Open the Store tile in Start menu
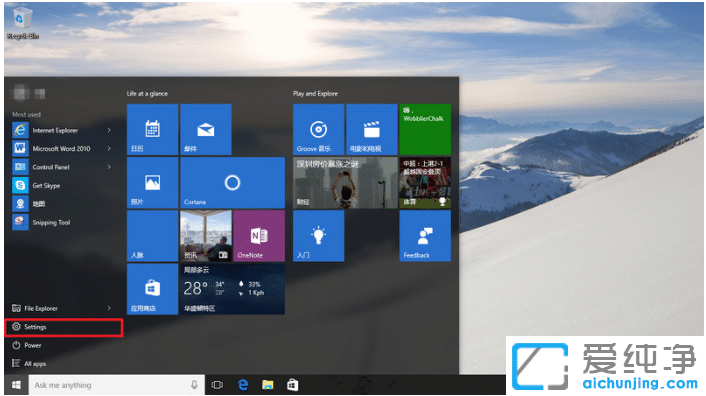706x396 pixels. click(152, 289)
